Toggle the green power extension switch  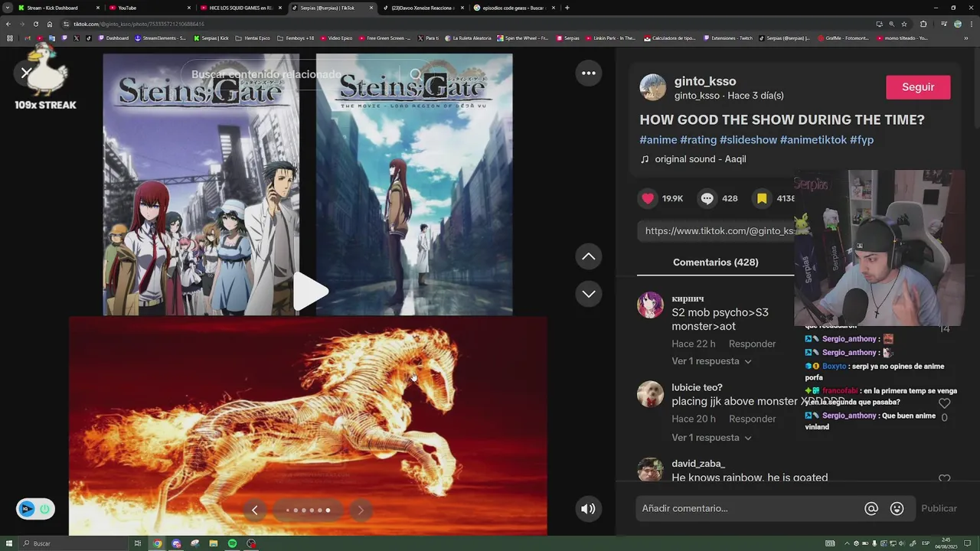click(44, 509)
